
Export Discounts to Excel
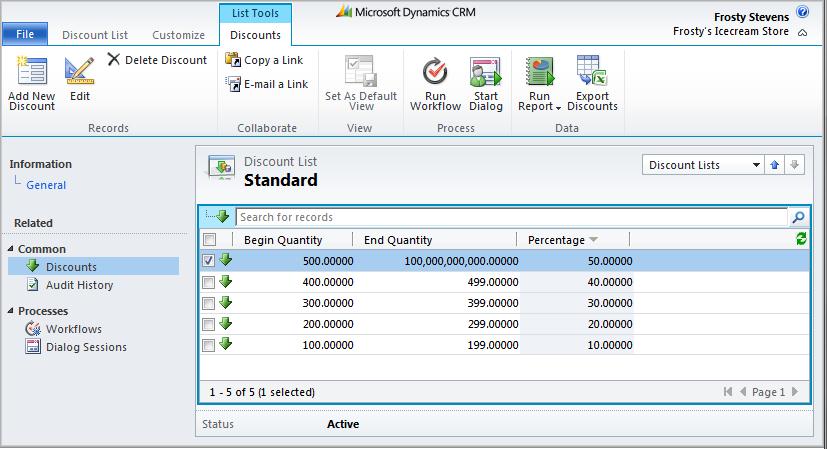coord(592,83)
